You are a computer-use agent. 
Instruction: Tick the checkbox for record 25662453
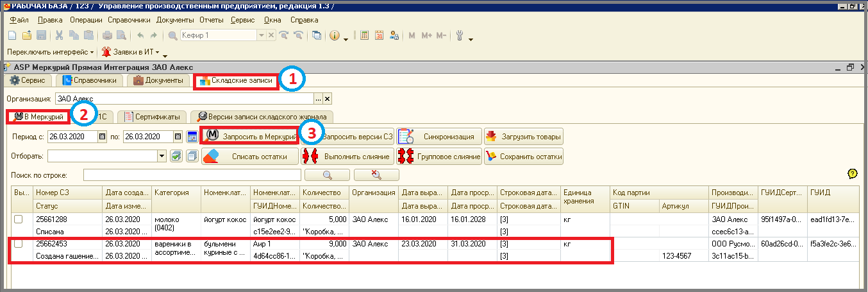pyautogui.click(x=19, y=244)
